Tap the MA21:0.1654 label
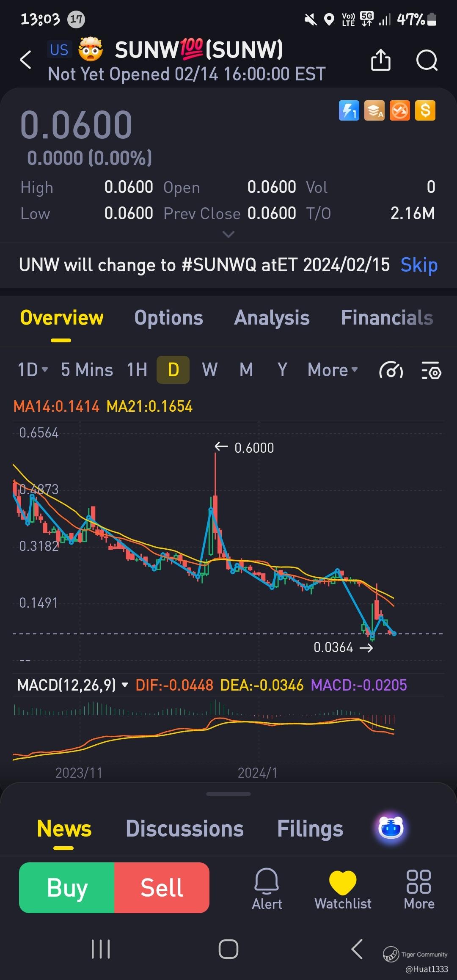457x980 pixels. pyautogui.click(x=149, y=406)
